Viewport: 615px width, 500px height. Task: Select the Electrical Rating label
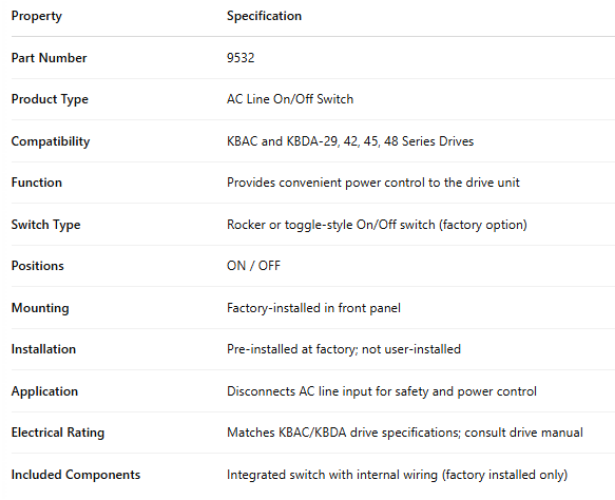57,433
